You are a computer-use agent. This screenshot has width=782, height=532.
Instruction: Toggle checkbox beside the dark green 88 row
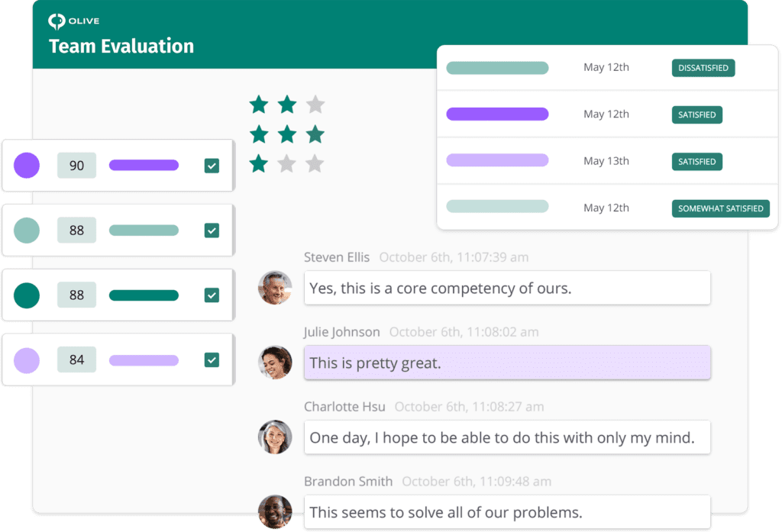tap(212, 295)
